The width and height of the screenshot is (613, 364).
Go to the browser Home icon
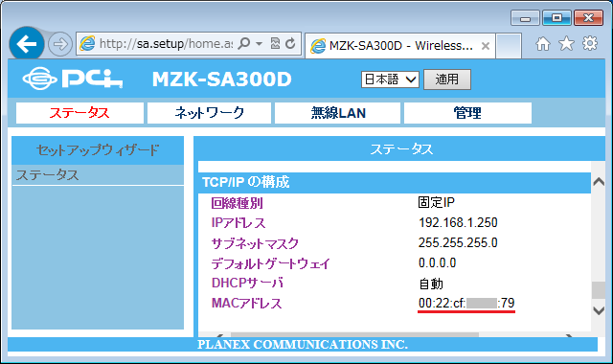pos(543,43)
